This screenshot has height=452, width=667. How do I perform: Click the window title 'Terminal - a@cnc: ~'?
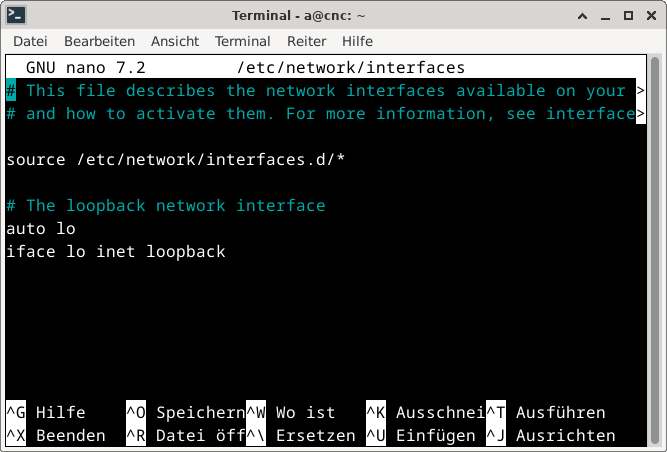pos(299,16)
